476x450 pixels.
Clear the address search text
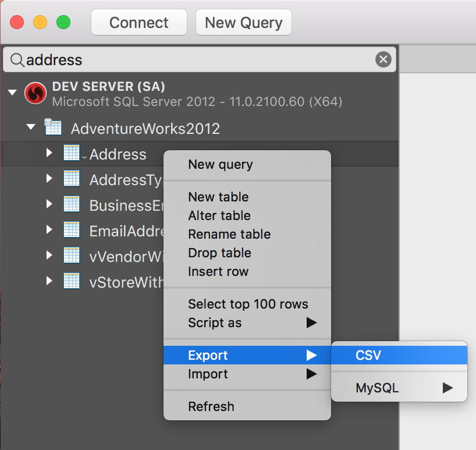coord(383,59)
